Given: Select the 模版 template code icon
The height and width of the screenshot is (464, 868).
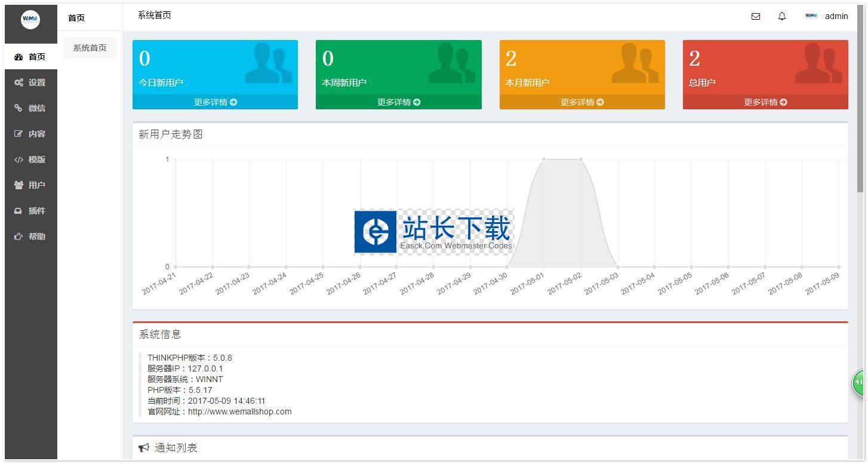Looking at the screenshot, I should [19, 159].
